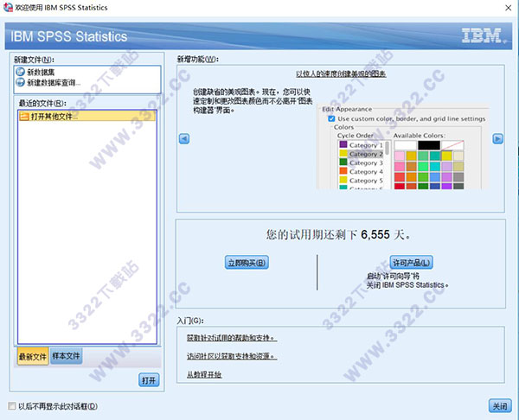Open link 从教程开始

tap(204, 374)
